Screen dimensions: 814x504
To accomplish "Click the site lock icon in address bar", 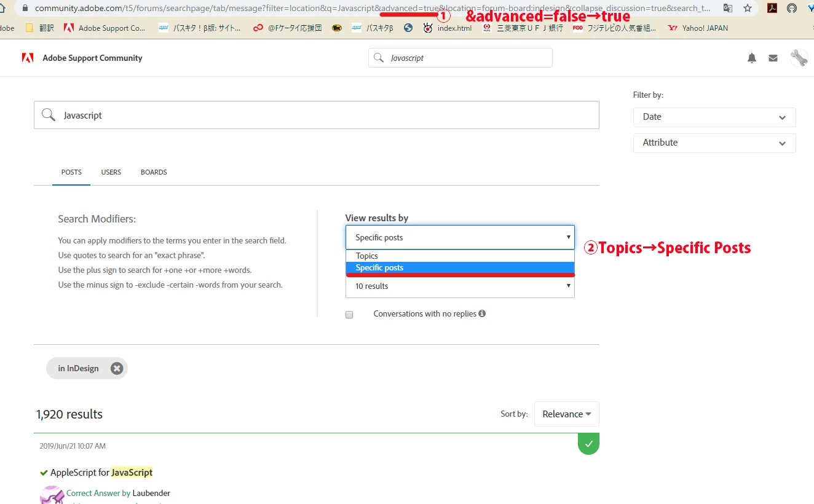I will [x=25, y=8].
